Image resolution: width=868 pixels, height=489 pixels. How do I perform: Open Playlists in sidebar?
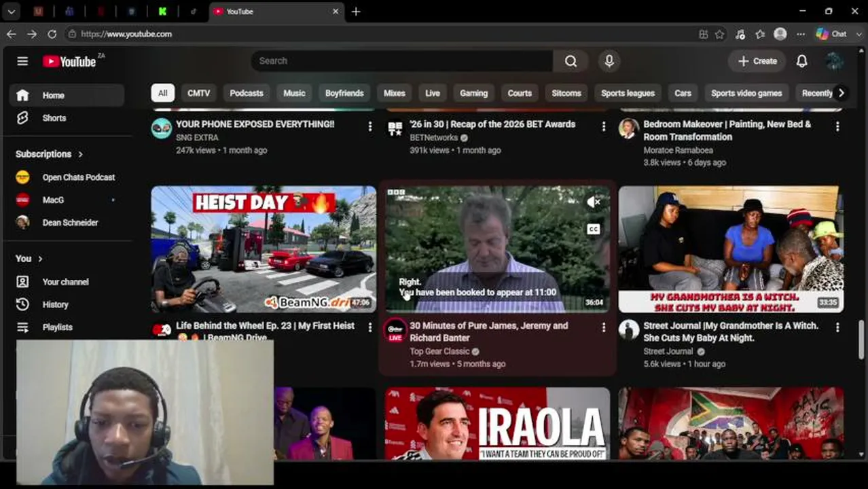point(67,327)
